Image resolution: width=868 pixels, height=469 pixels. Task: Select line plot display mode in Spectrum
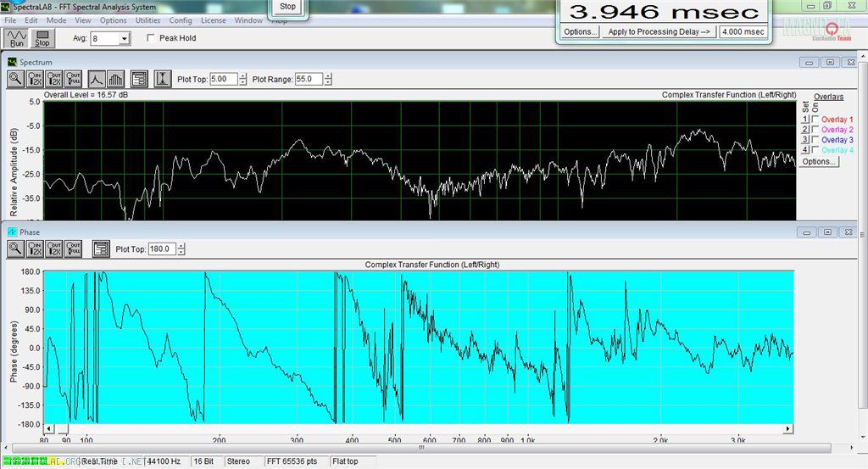(x=97, y=79)
